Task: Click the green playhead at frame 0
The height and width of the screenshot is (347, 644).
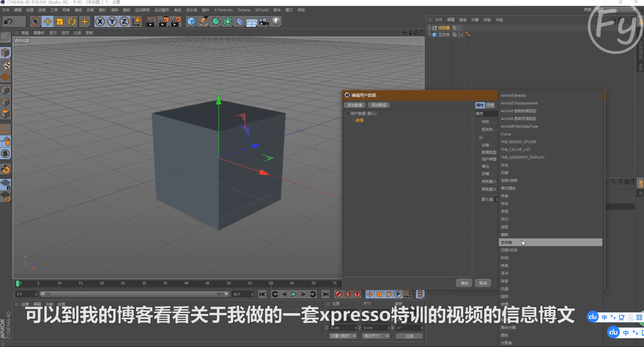Action: pos(18,284)
